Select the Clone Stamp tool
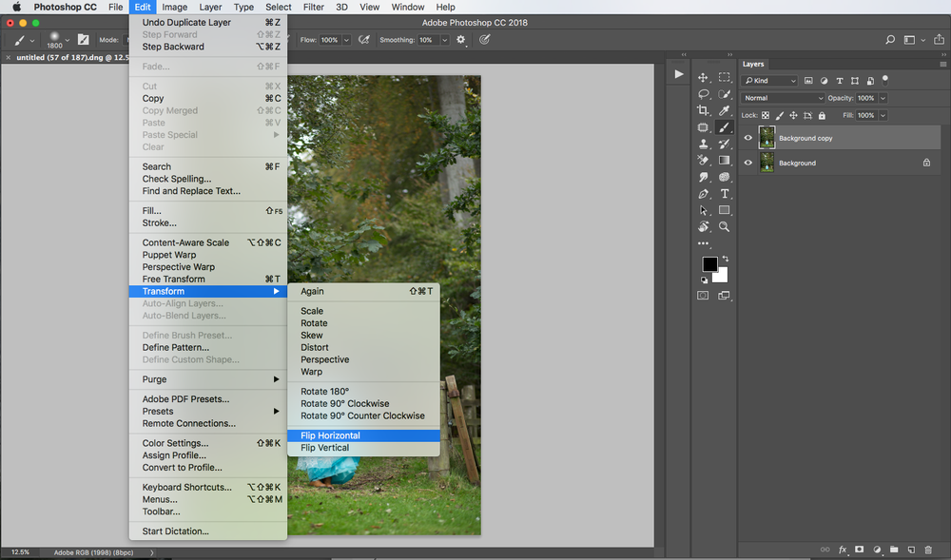This screenshot has height=560, width=951. [703, 144]
